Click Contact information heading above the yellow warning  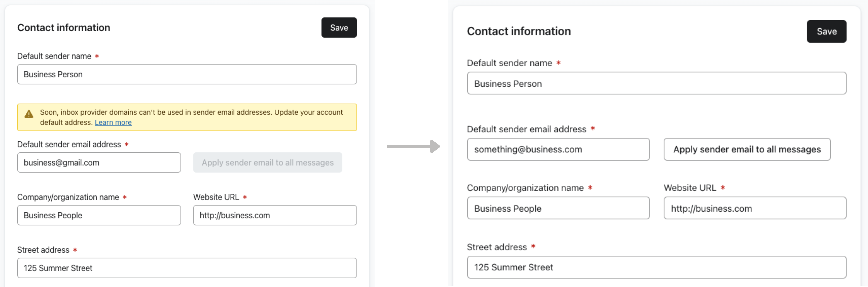pyautogui.click(x=64, y=28)
